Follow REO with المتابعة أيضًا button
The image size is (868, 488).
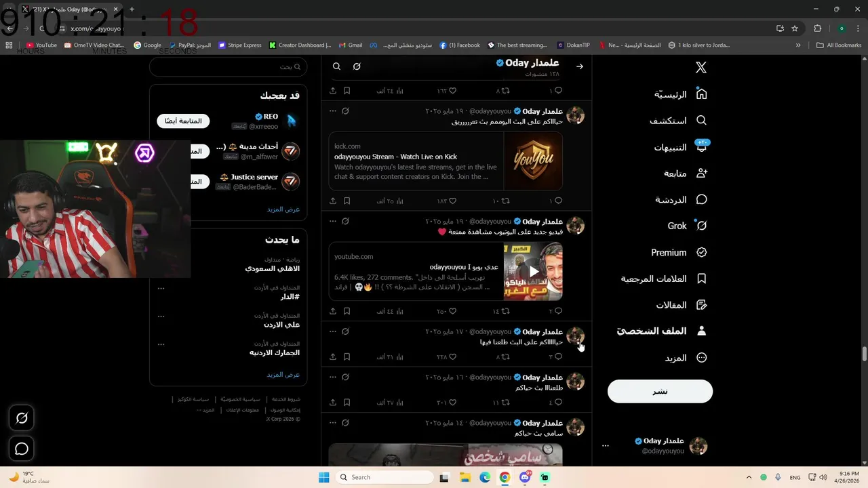(x=184, y=121)
